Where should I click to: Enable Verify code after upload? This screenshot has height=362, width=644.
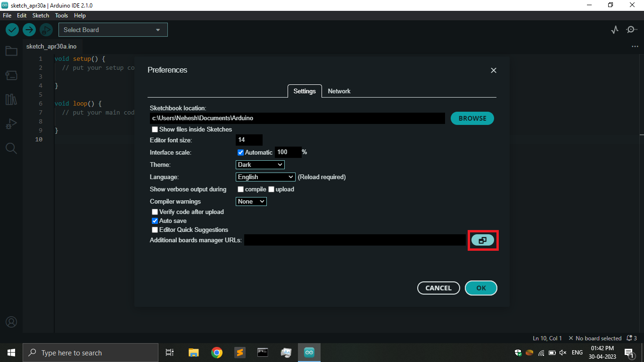[x=155, y=212]
